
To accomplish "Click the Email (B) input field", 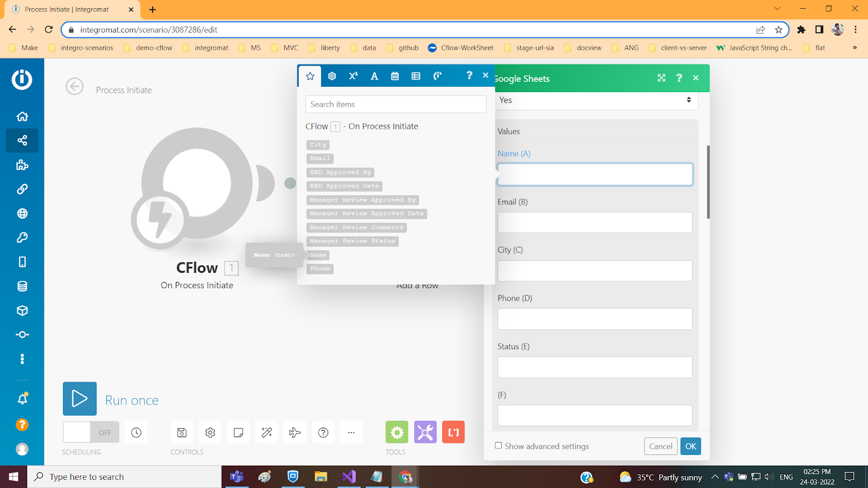I will pos(595,222).
